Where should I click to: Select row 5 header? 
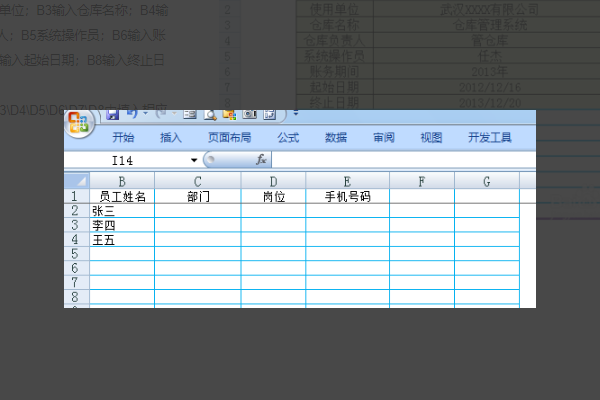pos(77,254)
